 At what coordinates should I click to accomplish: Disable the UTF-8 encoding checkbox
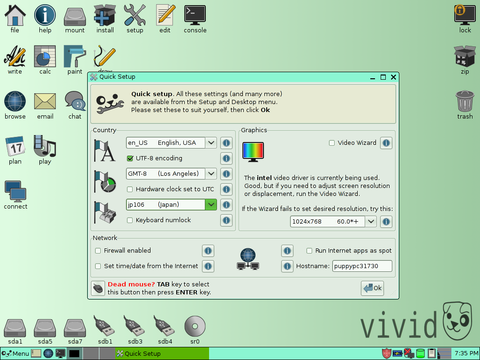[130, 158]
